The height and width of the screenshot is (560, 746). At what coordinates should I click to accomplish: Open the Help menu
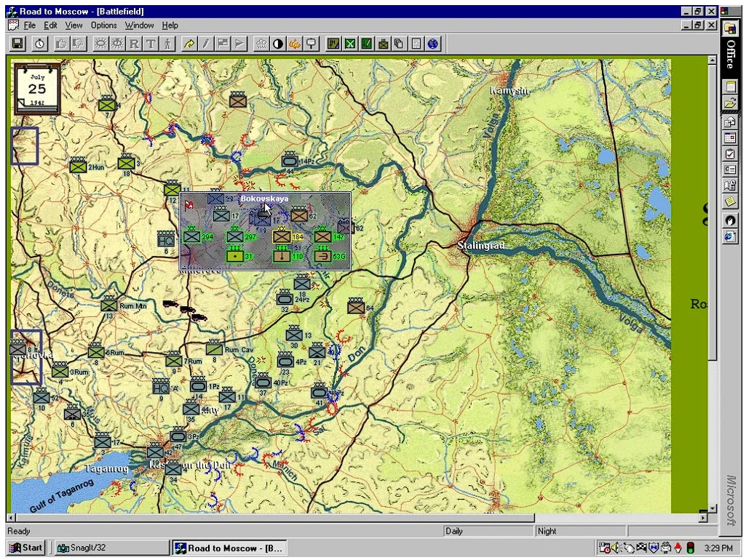tap(170, 25)
